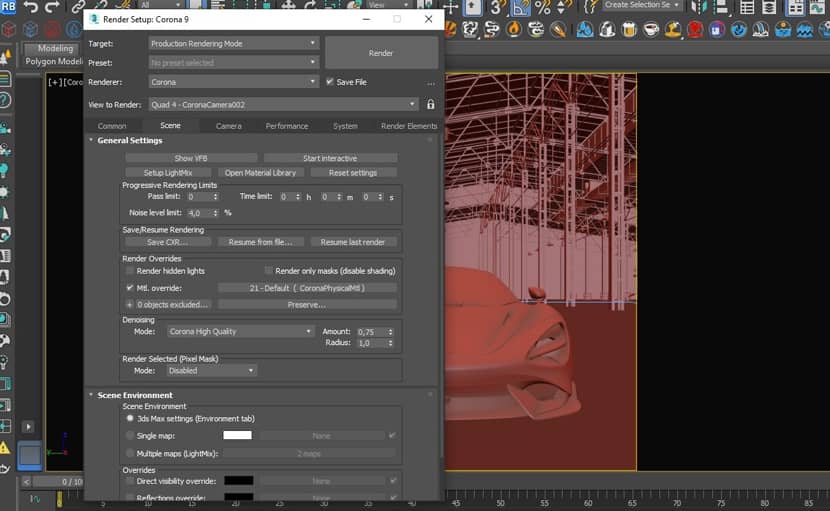
Task: Click the 21 - Default CoronaPhysicalMtl material slot
Action: (x=307, y=288)
